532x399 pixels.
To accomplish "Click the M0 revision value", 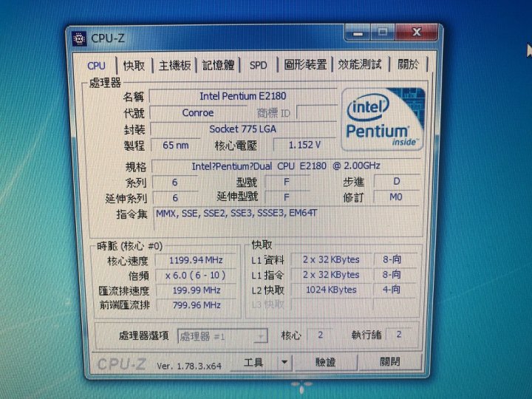I will [x=396, y=197].
